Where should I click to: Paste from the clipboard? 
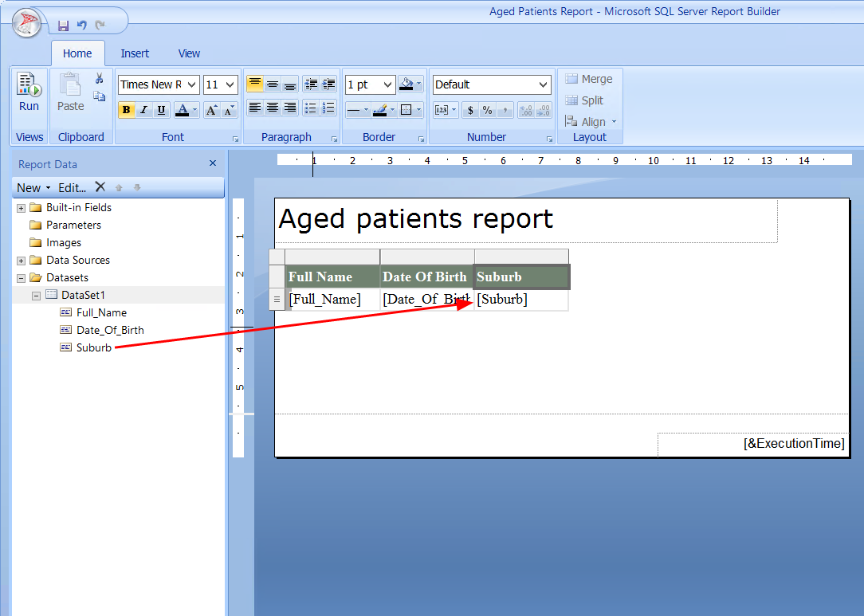coord(70,92)
